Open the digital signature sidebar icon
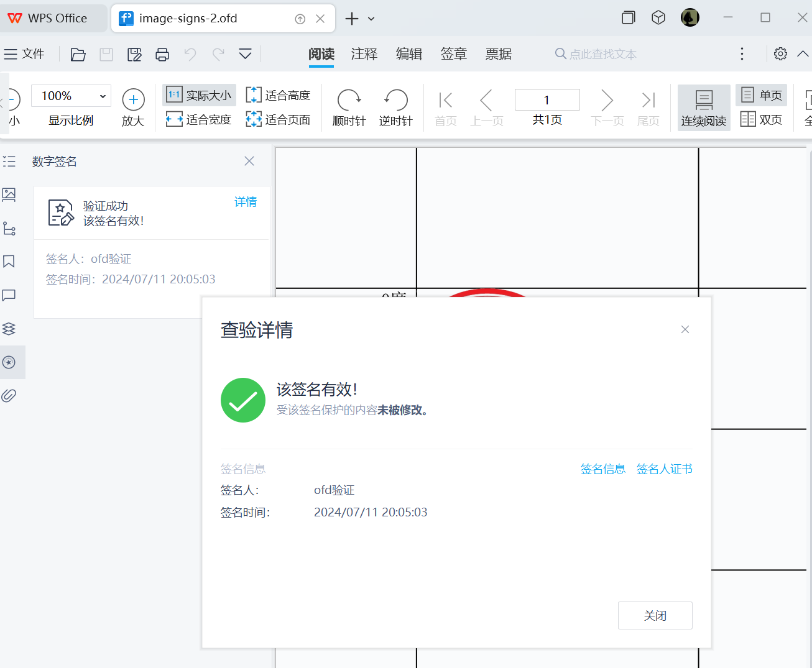812x668 pixels. tap(9, 362)
